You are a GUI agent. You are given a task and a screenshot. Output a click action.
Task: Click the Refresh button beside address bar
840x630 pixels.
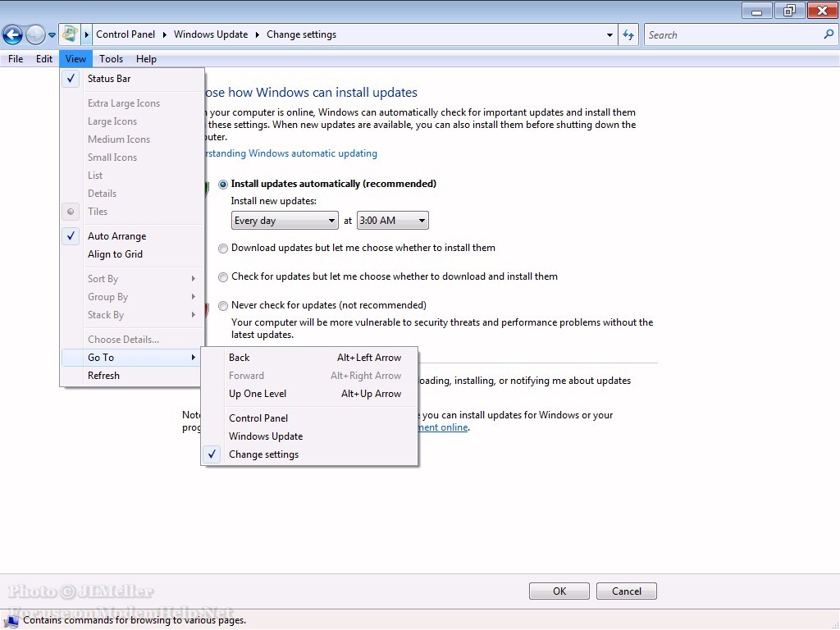click(628, 34)
